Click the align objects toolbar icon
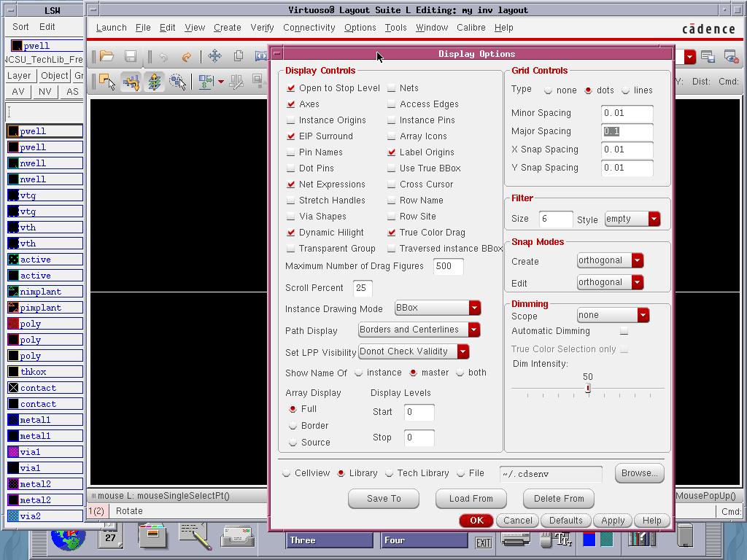747x560 pixels. (x=206, y=82)
